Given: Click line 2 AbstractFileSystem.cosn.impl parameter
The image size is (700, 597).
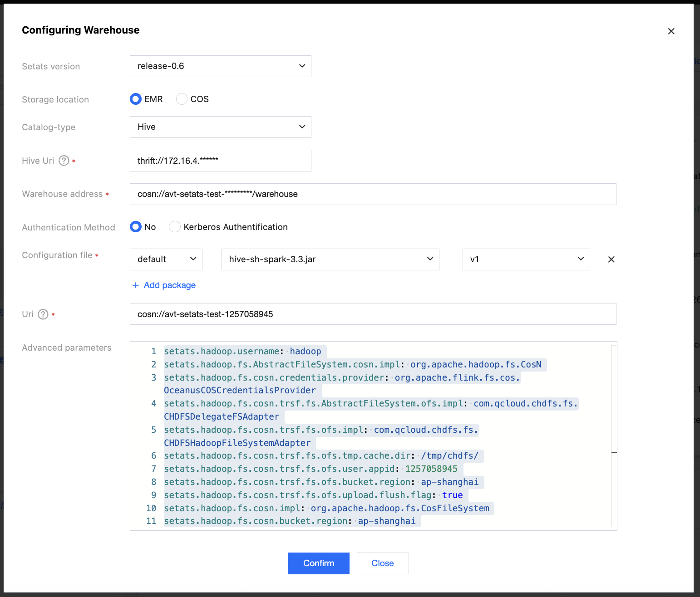Looking at the screenshot, I should (353, 365).
